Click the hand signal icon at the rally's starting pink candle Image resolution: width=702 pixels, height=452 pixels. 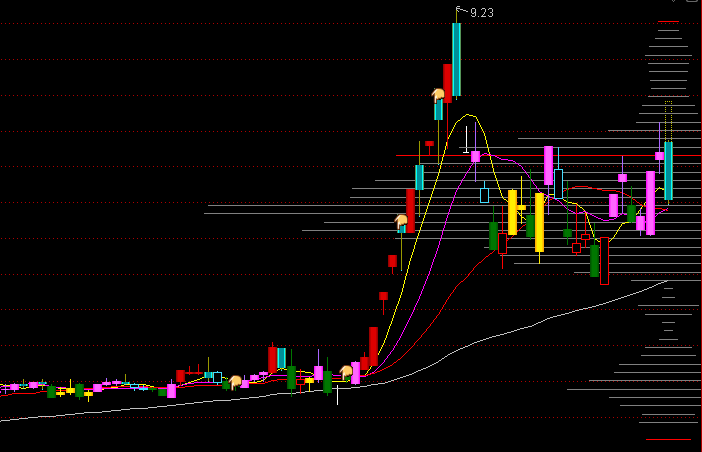[346, 372]
